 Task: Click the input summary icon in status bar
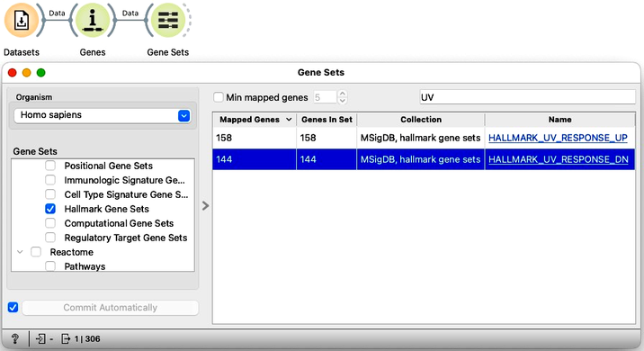[x=40, y=338]
